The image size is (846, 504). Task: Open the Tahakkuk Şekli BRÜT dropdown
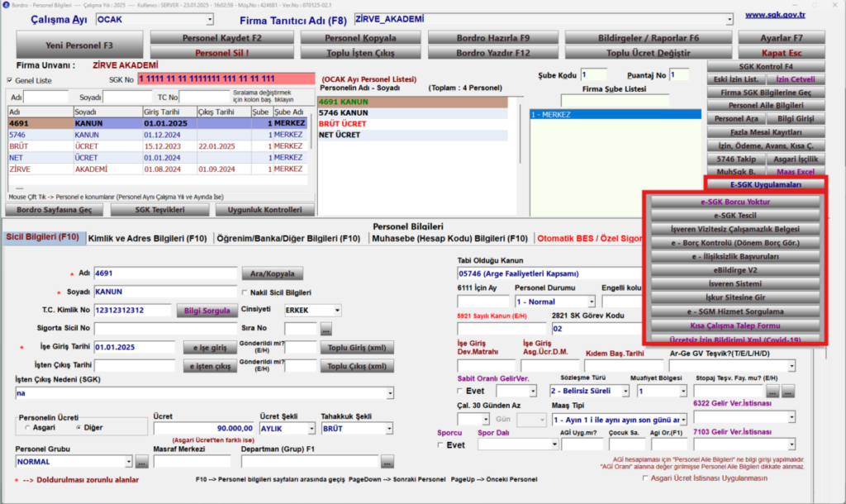pos(389,429)
